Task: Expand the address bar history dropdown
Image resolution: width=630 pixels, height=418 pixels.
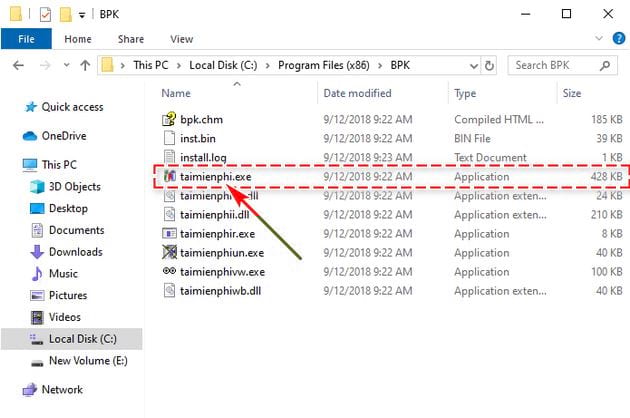Action: 474,66
